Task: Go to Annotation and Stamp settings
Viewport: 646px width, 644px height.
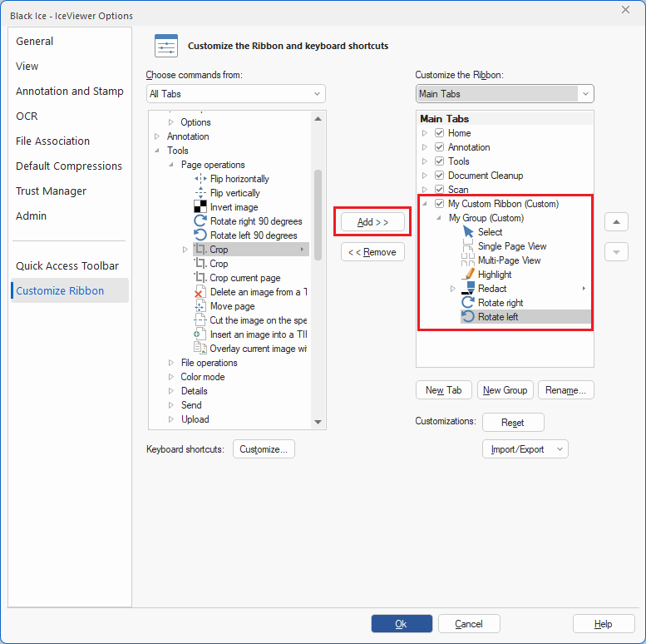Action: pos(70,92)
